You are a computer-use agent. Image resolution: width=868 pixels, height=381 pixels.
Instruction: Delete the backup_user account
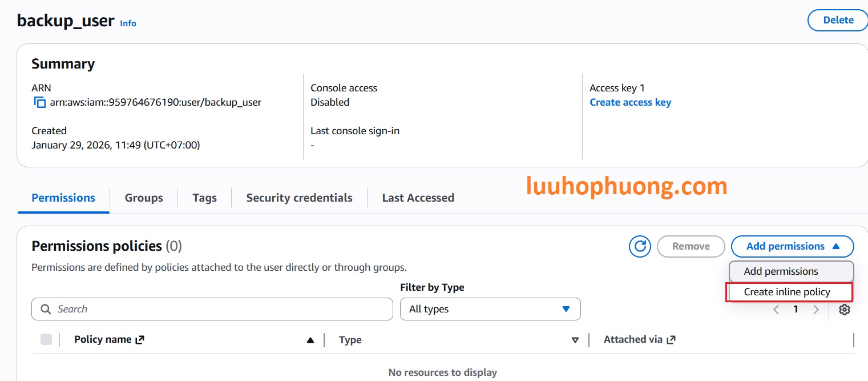[x=838, y=20]
